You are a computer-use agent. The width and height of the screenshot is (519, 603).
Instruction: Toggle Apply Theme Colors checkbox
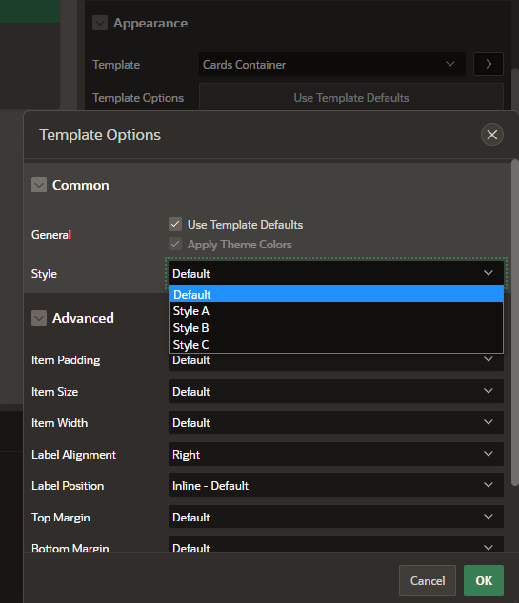coord(175,244)
